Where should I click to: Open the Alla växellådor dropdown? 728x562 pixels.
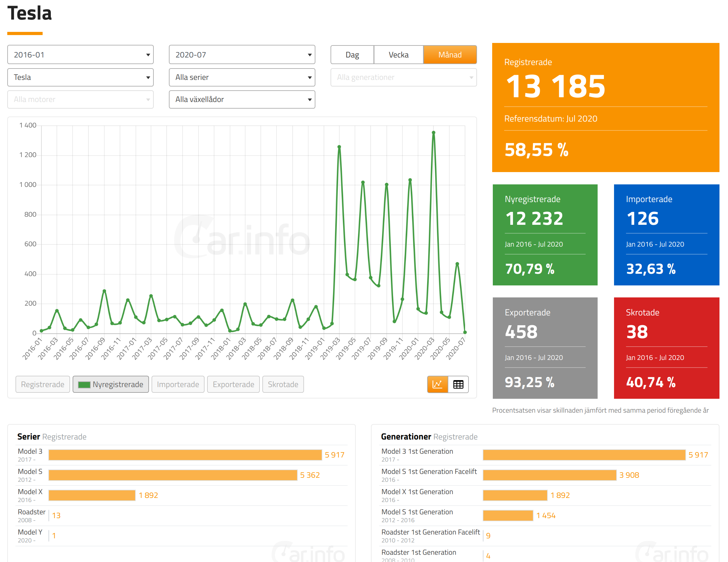pyautogui.click(x=242, y=99)
